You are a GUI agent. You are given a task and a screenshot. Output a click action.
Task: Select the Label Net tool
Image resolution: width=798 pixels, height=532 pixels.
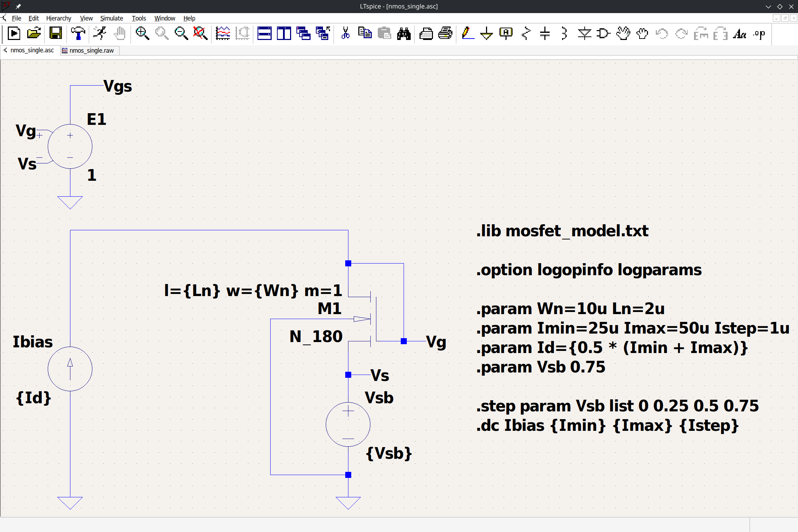click(x=506, y=34)
